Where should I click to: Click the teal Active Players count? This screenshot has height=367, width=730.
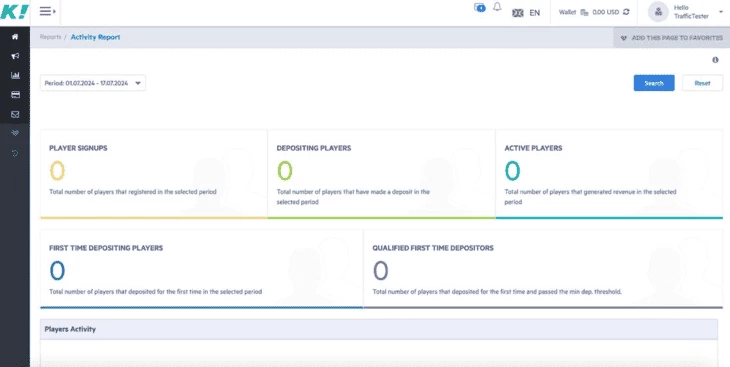[x=513, y=170]
